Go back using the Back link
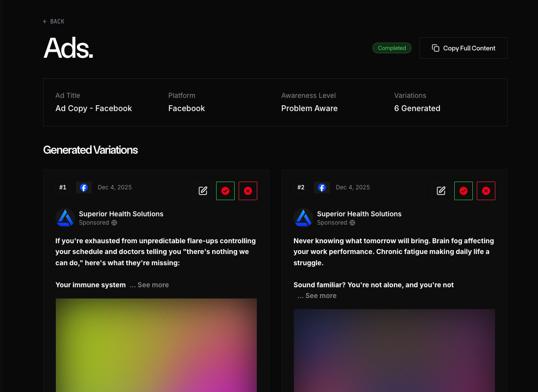Viewport: 538px width, 392px height. click(x=54, y=22)
